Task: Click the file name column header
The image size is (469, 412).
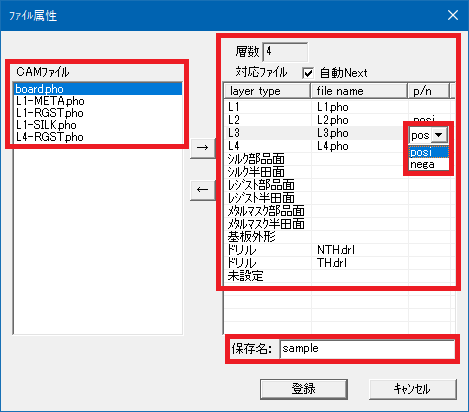Action: [359, 91]
